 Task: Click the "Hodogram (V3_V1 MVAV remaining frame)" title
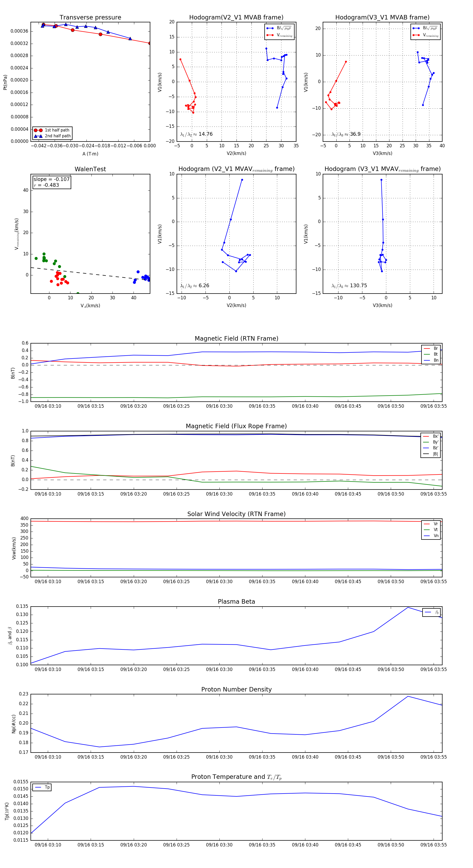(382, 169)
